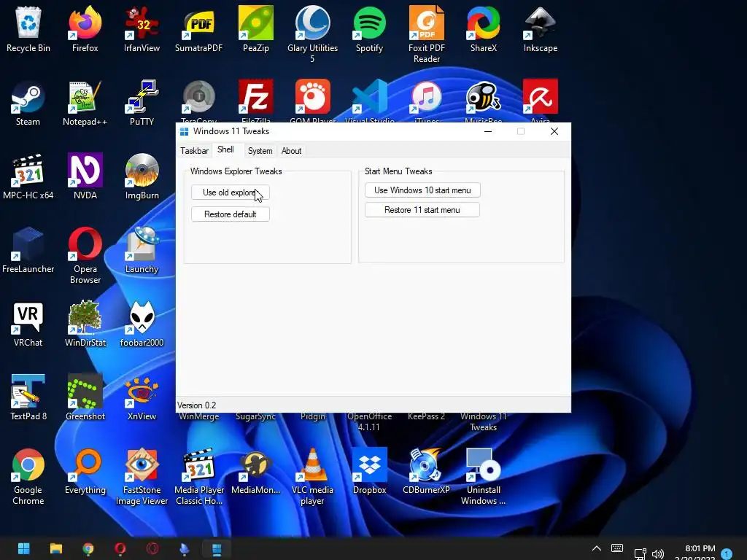The height and width of the screenshot is (560, 747).
Task: Select the foobar2000 desktop icon
Action: pos(142,324)
